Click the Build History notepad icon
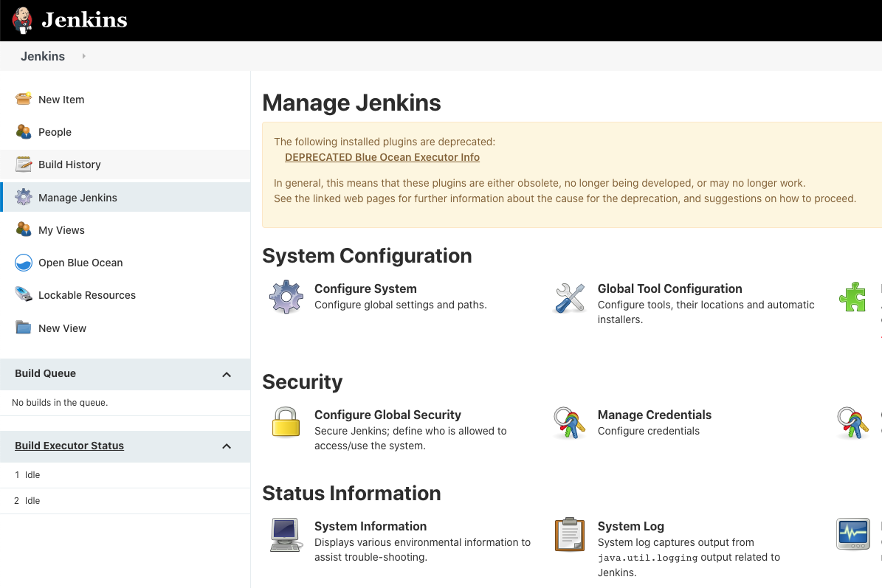Viewport: 882px width, 588px height. (23, 164)
